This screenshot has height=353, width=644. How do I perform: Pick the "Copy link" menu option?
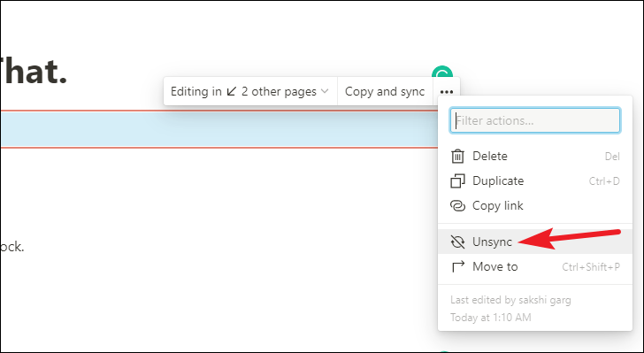pos(535,205)
